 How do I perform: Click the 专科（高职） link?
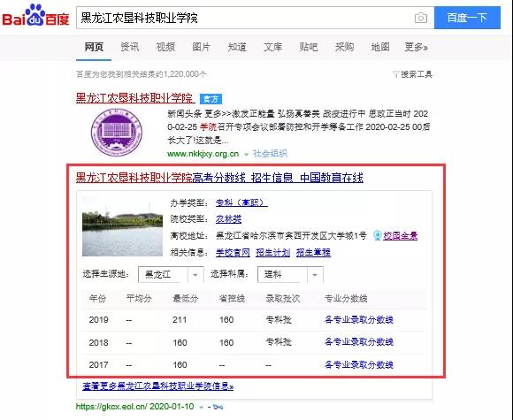click(x=241, y=202)
